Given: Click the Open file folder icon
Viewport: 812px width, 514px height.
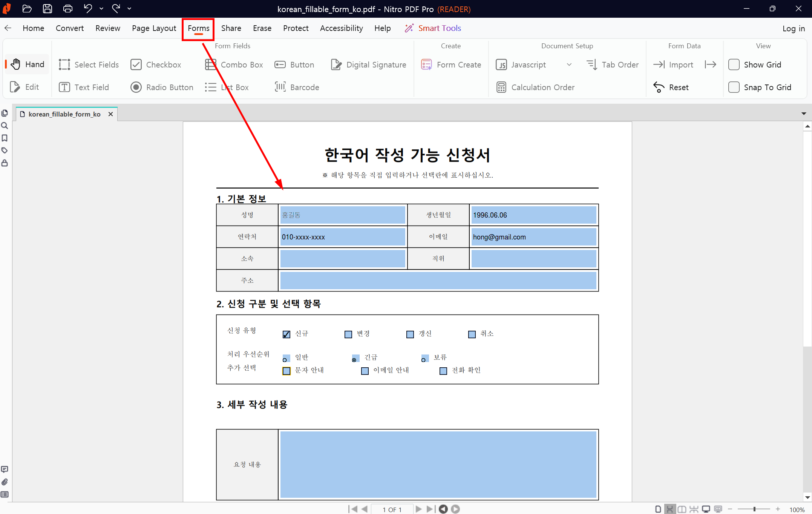Looking at the screenshot, I should click(27, 9).
